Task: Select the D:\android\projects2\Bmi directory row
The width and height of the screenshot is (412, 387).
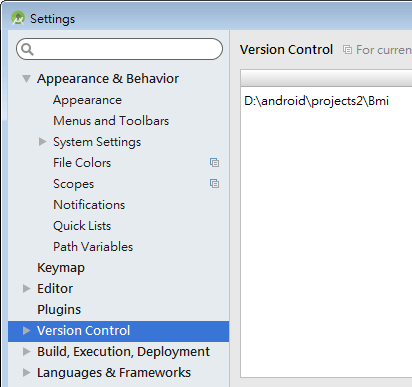Action: point(326,101)
